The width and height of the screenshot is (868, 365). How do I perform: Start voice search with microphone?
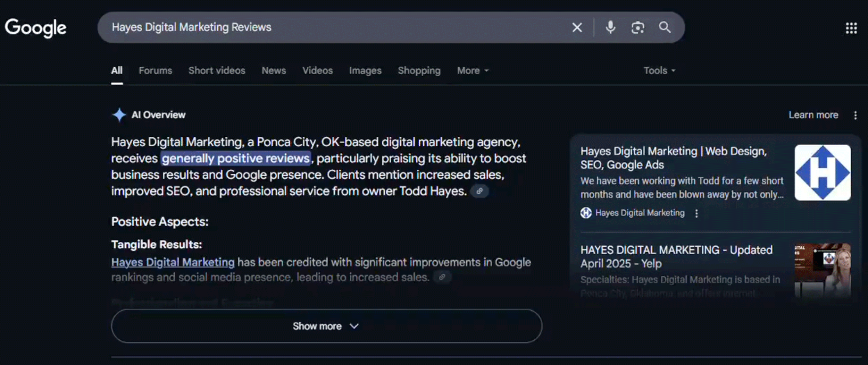[x=610, y=27]
